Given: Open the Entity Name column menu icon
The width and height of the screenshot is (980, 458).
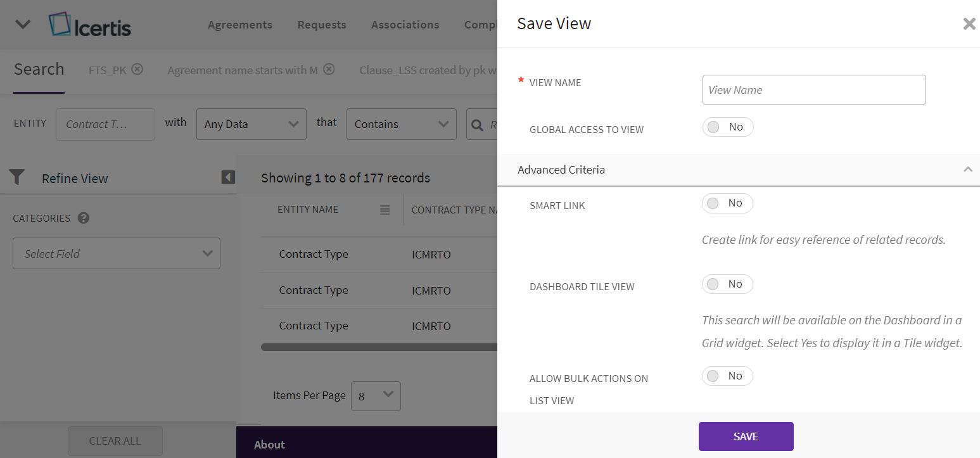Looking at the screenshot, I should click(385, 210).
